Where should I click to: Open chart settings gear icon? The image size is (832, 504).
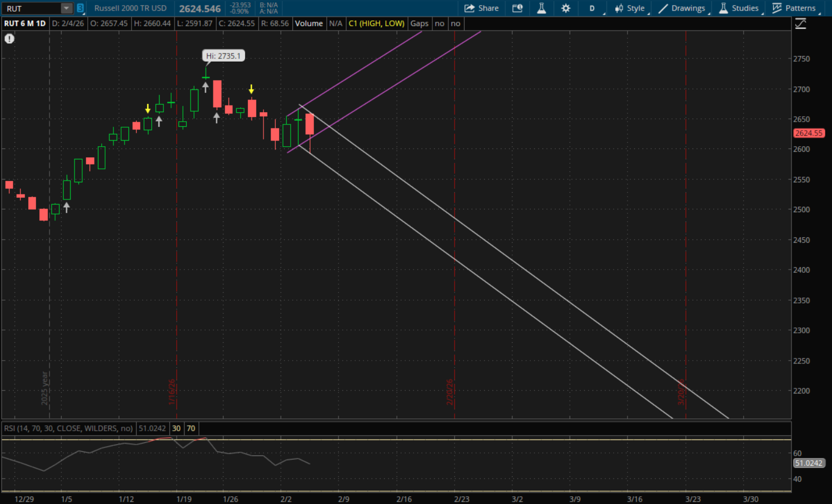pyautogui.click(x=566, y=8)
